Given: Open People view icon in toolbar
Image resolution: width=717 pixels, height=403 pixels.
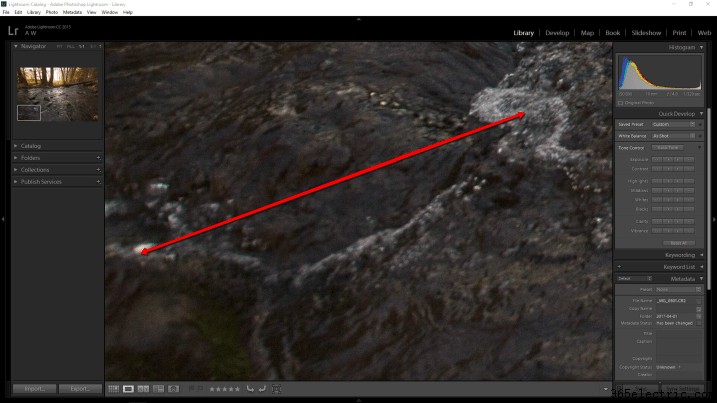Looking at the screenshot, I should pyautogui.click(x=174, y=389).
